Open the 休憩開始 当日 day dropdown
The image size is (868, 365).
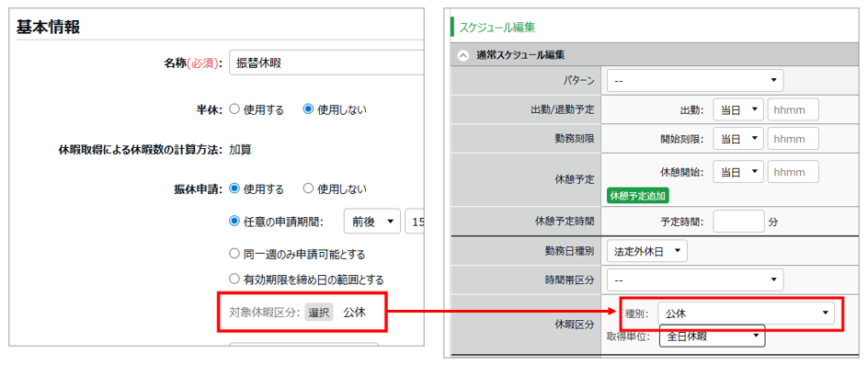[x=738, y=172]
